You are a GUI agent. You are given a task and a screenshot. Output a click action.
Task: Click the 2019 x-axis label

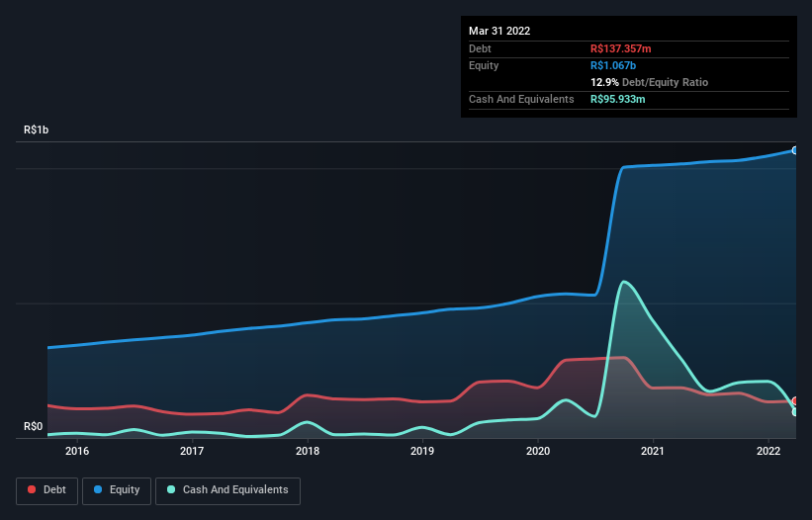pos(422,451)
